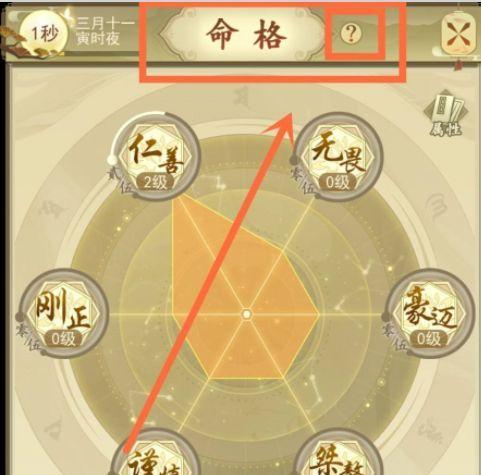
Task: Tap the 2级 level badge under 仁善
Action: coord(156,183)
